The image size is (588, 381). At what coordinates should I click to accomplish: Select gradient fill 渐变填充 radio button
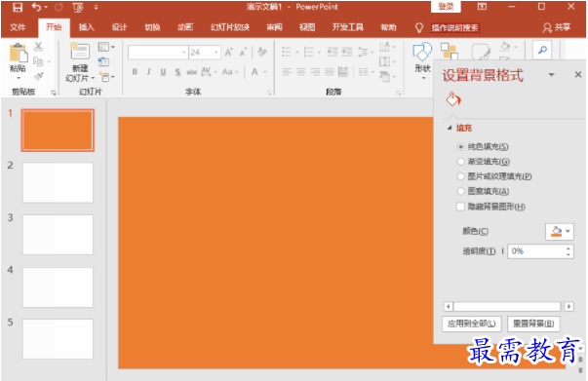click(x=460, y=162)
